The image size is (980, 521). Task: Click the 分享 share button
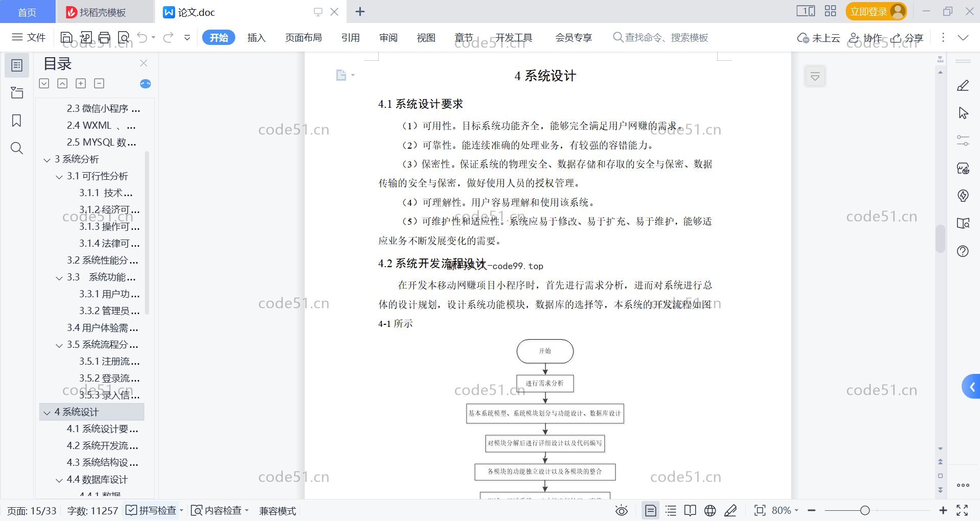pyautogui.click(x=907, y=38)
